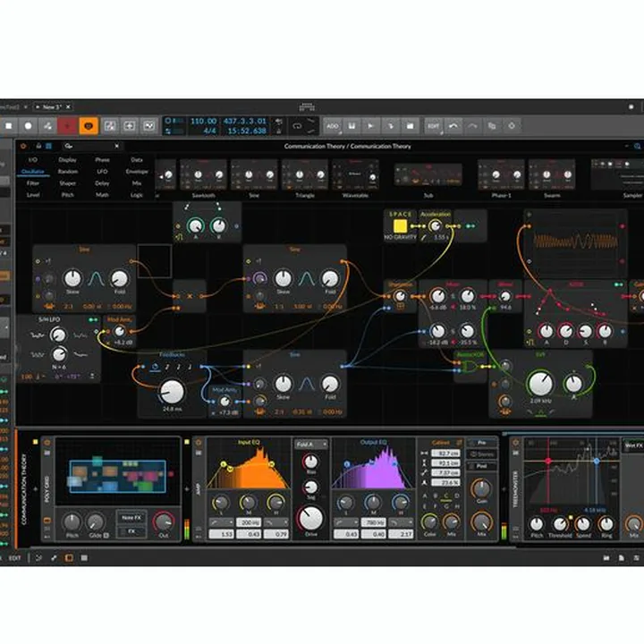
Task: Click the Feedback delay time knob showing 24.8 ms
Action: coord(172,392)
